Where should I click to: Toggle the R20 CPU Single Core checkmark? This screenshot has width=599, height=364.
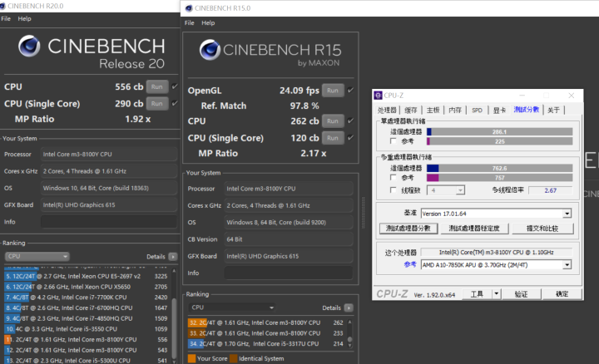(x=175, y=103)
